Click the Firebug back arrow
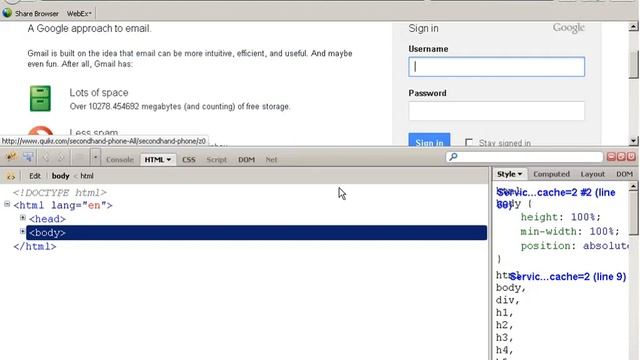The height and width of the screenshot is (360, 640). point(46,158)
